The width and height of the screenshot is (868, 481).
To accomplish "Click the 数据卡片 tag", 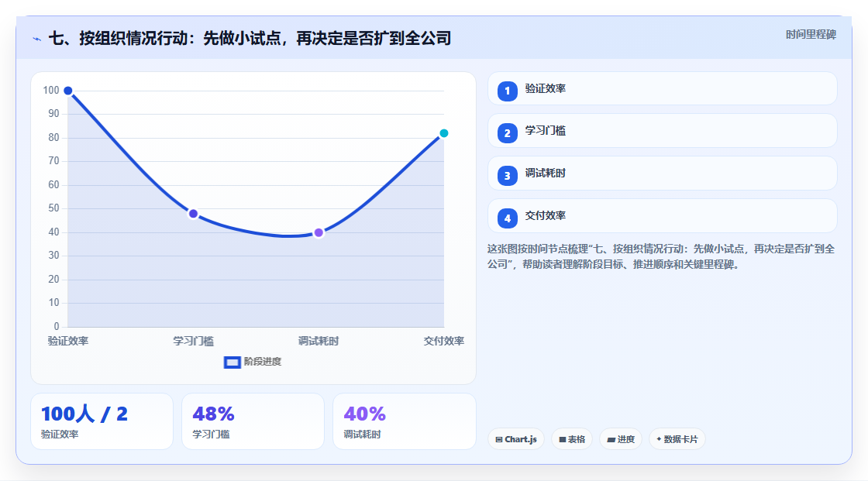I will pyautogui.click(x=677, y=439).
